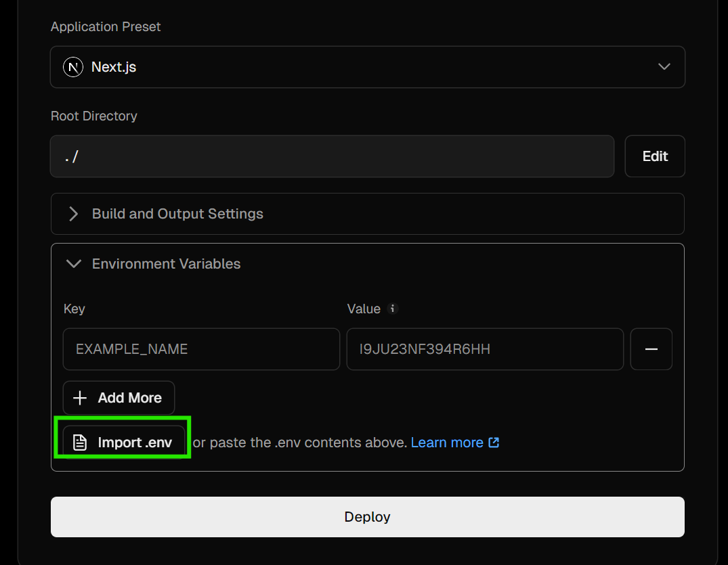The image size is (728, 565).
Task: Select the EXAMPLE_NAME key input field
Action: click(x=201, y=349)
